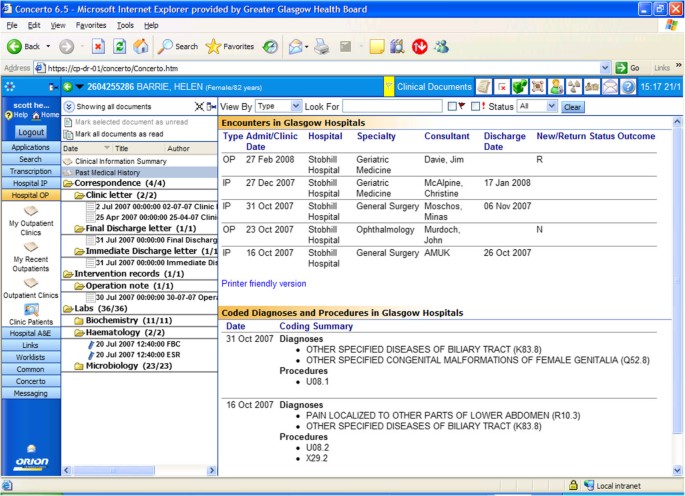The width and height of the screenshot is (685, 496).
Task: Open the Printer friendly version link
Action: tap(264, 283)
